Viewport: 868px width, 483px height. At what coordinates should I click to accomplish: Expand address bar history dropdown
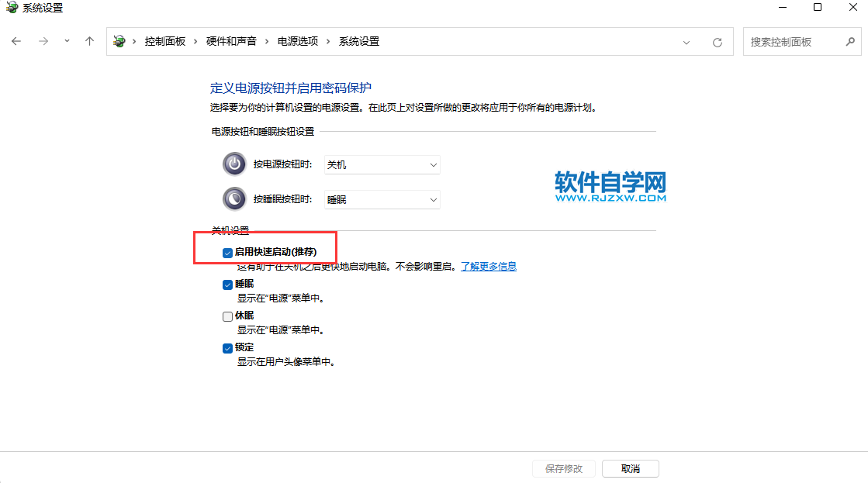click(686, 42)
